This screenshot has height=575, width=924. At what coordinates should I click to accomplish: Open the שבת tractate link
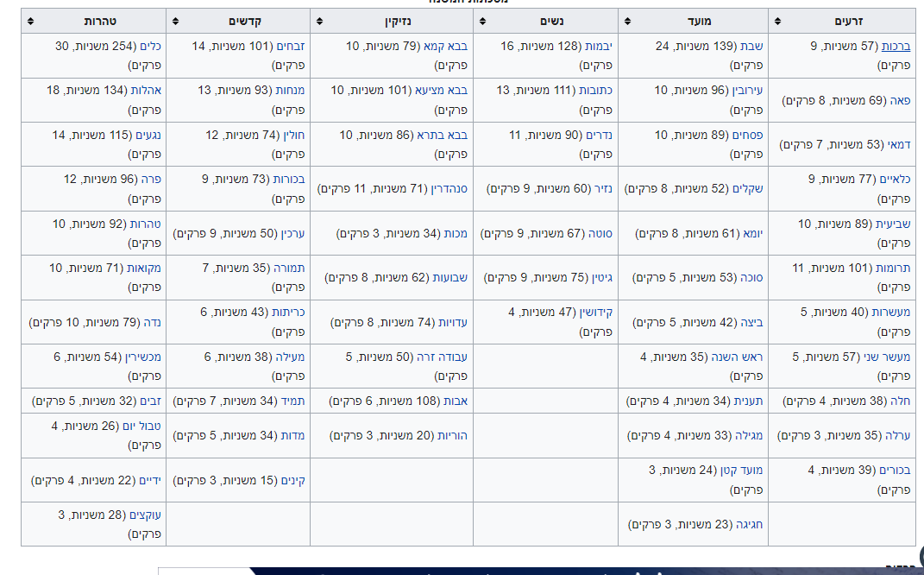coord(751,46)
